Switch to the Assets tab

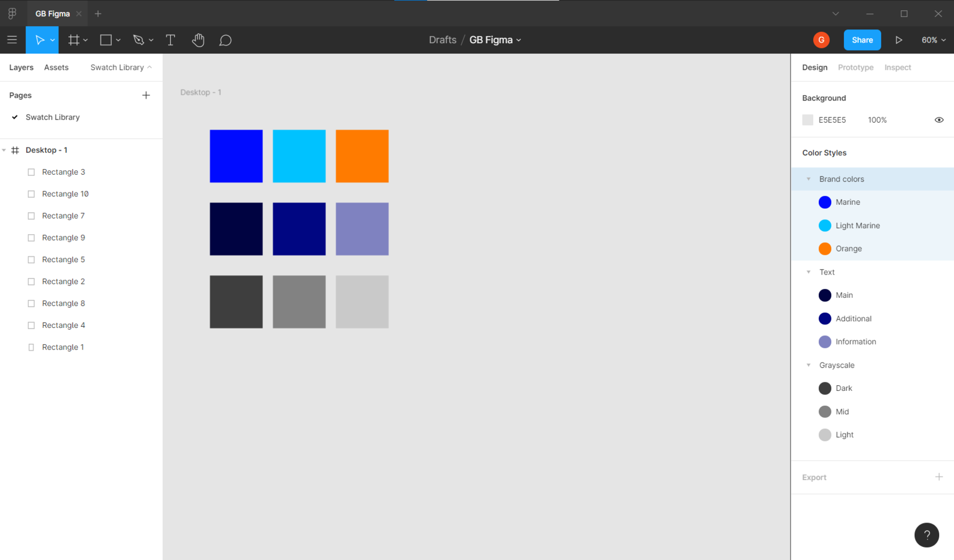56,68
